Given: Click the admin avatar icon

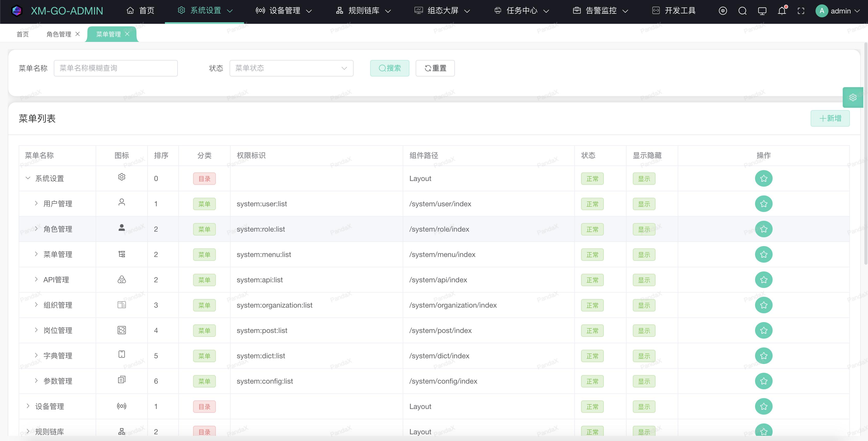Looking at the screenshot, I should pos(821,11).
